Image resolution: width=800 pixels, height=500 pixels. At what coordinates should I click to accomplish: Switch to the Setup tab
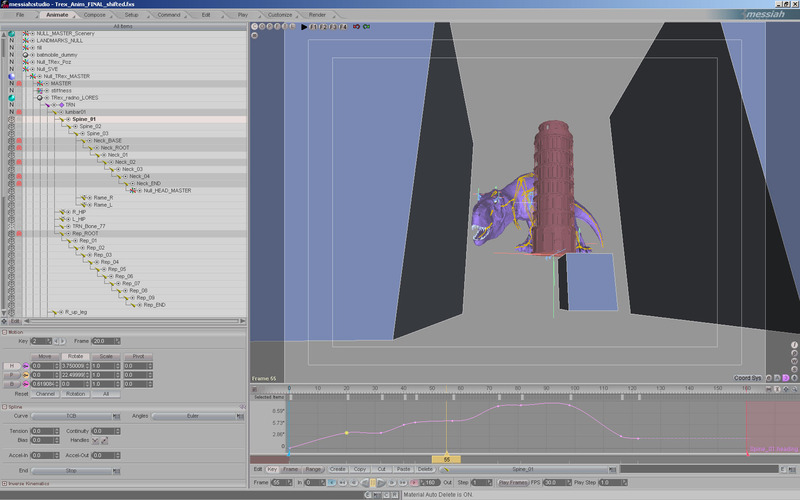click(x=132, y=15)
